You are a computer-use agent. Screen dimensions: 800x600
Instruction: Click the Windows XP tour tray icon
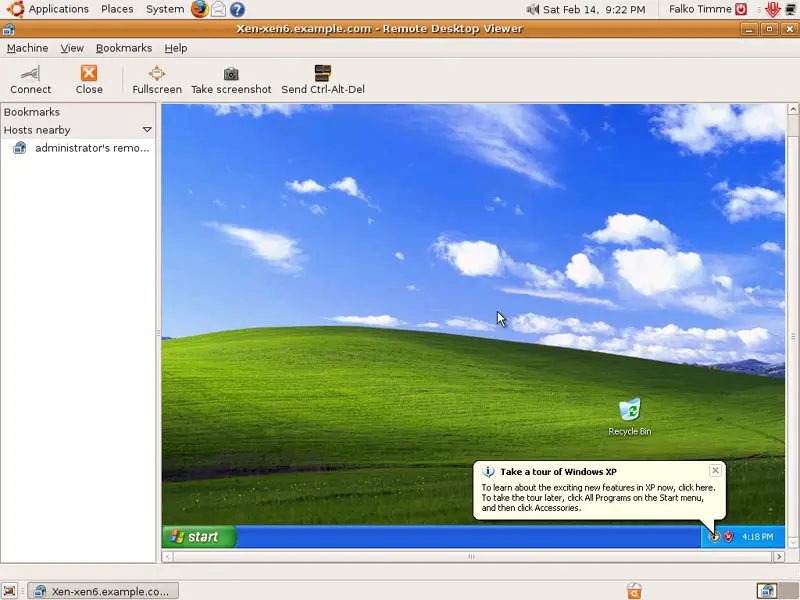(x=714, y=537)
